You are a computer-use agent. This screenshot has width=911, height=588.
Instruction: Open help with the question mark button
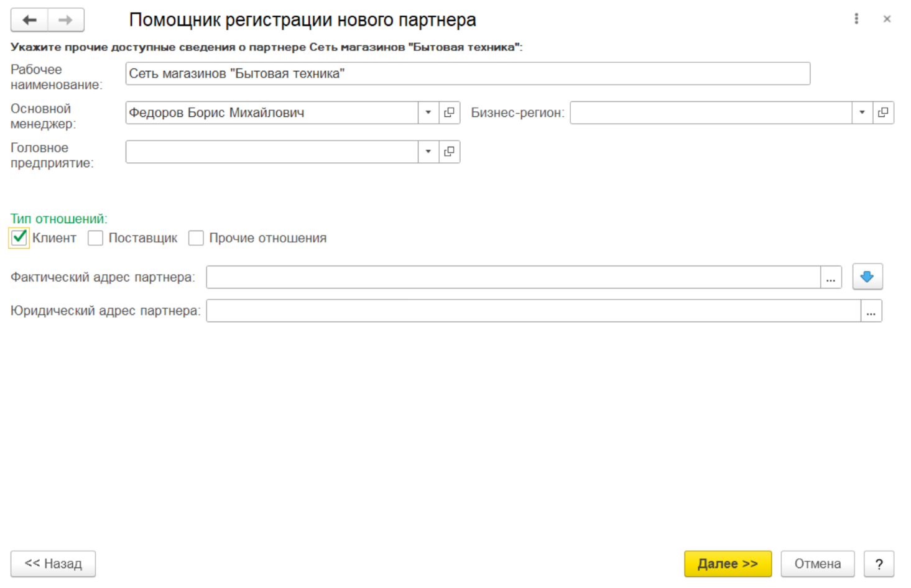click(x=879, y=564)
